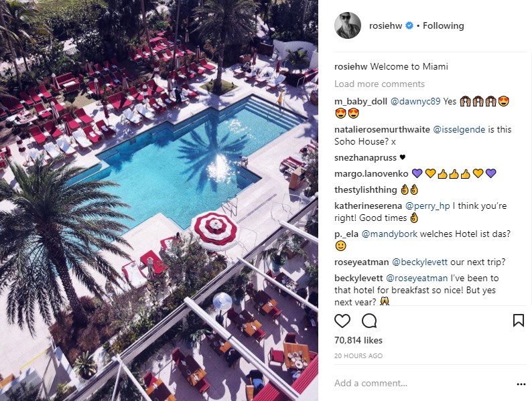532x401 pixels.
Task: Save post with the bookmark icon
Action: (519, 320)
